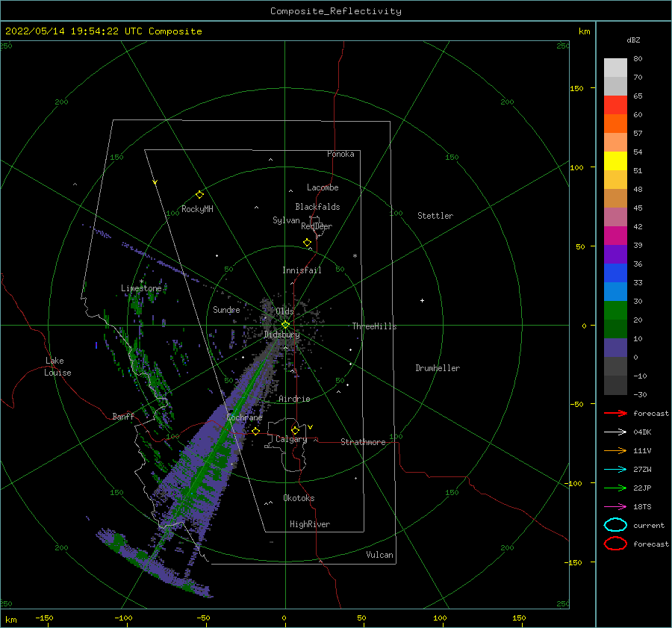Image resolution: width=672 pixels, height=628 pixels.
Task: Click the magenta swatch in dBZ scale
Action: [x=615, y=236]
